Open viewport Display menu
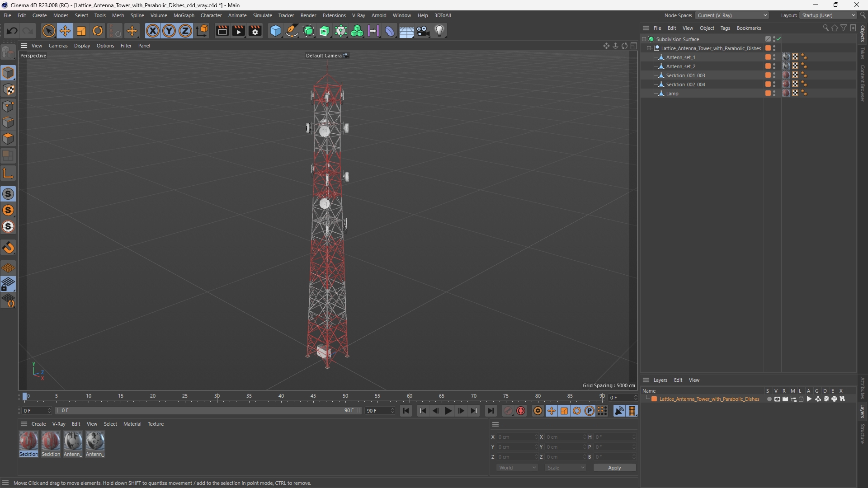The width and height of the screenshot is (868, 488). tap(82, 46)
